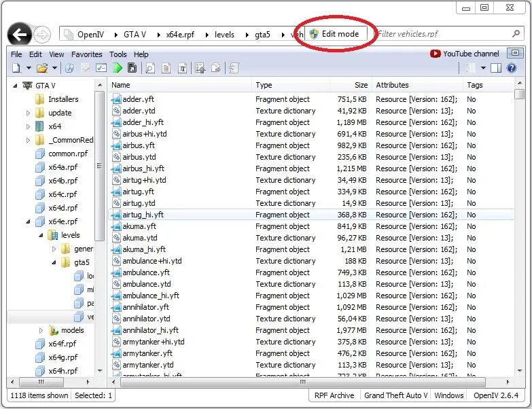Viewport: 532px width, 409px height.
Task: Click x64e.rpf in the address breadcrumb
Action: [x=180, y=35]
